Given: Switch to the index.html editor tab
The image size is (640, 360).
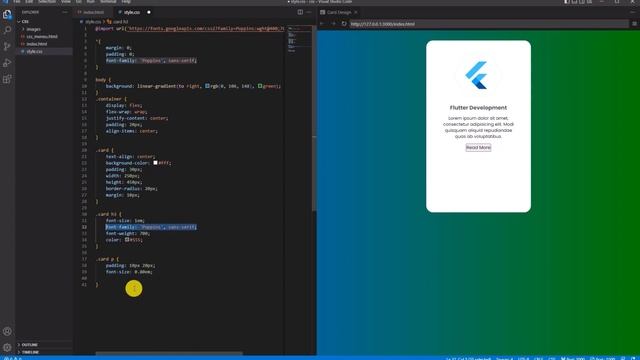Looking at the screenshot, I should [x=93, y=12].
